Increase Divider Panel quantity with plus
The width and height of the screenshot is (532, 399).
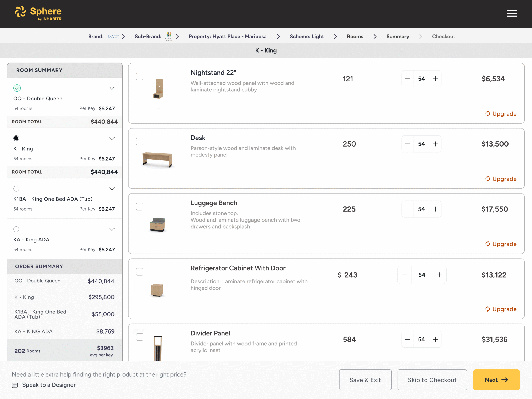[x=435, y=340]
